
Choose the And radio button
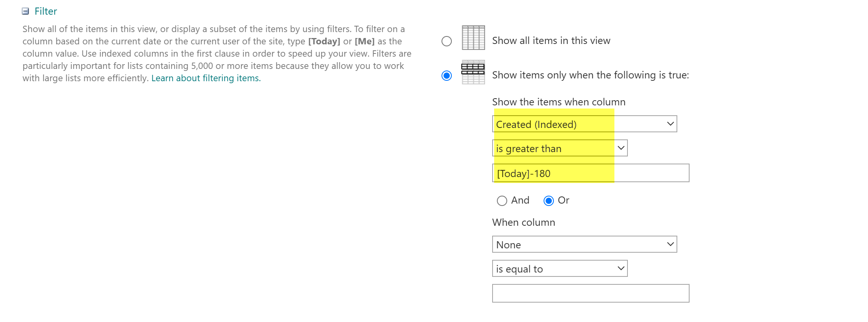pyautogui.click(x=502, y=201)
